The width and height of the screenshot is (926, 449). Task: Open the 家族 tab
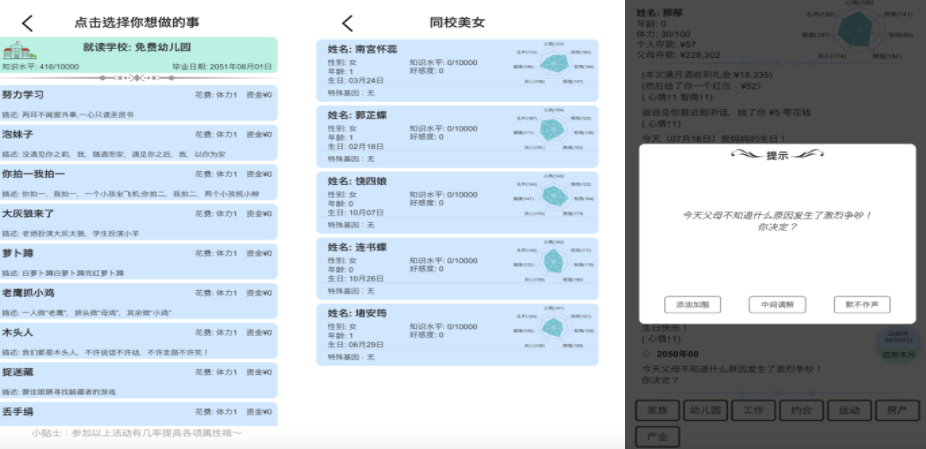[x=657, y=410]
